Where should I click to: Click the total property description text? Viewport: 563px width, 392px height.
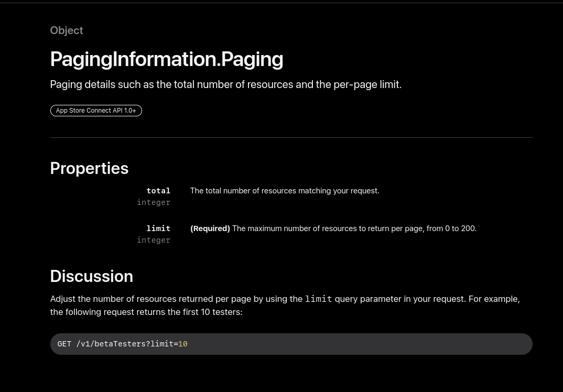(x=284, y=191)
